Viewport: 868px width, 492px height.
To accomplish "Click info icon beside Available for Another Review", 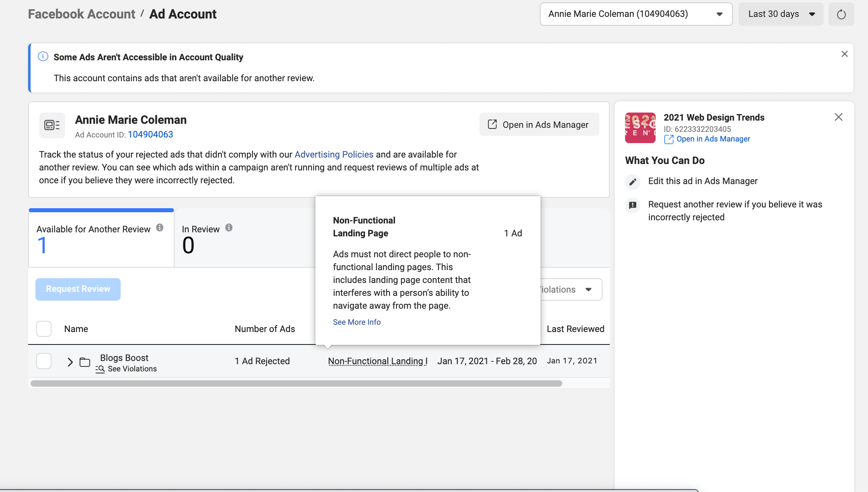I will (160, 228).
